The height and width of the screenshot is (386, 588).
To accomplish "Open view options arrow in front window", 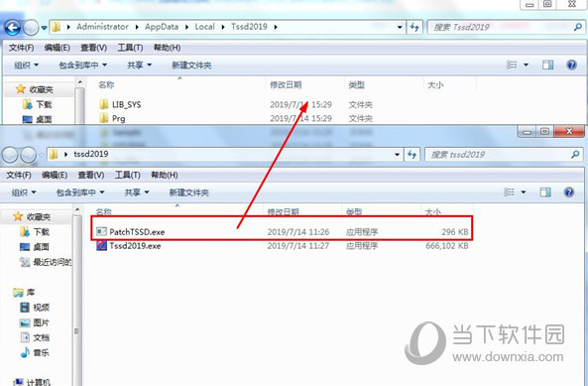I will tap(524, 193).
